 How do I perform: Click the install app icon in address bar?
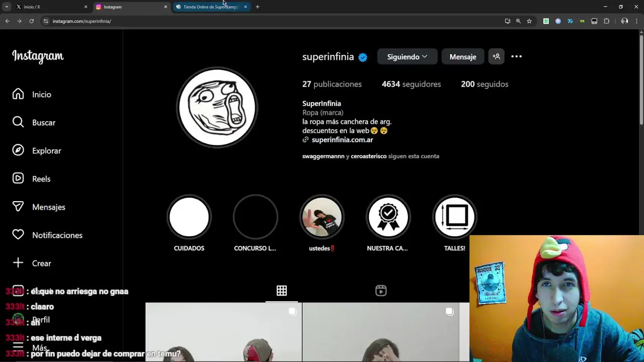[507, 21]
